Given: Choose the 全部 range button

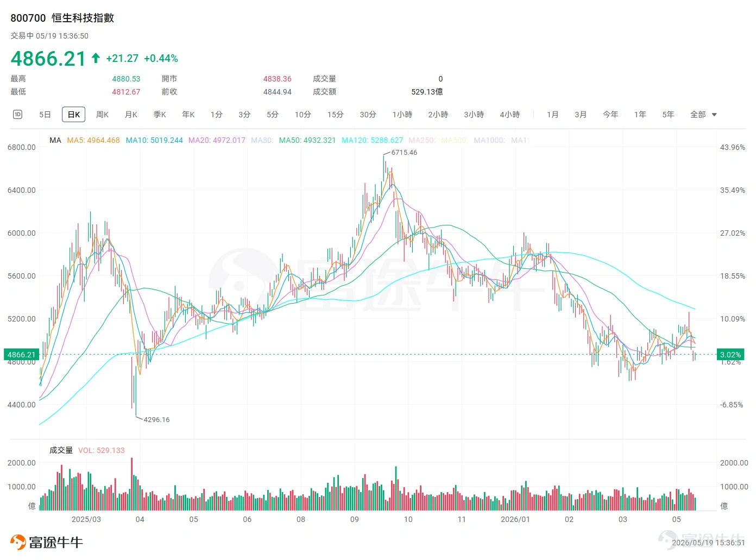Looking at the screenshot, I should tap(698, 115).
